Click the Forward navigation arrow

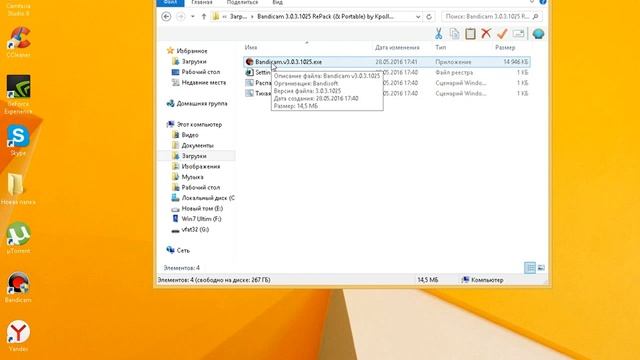(x=180, y=16)
